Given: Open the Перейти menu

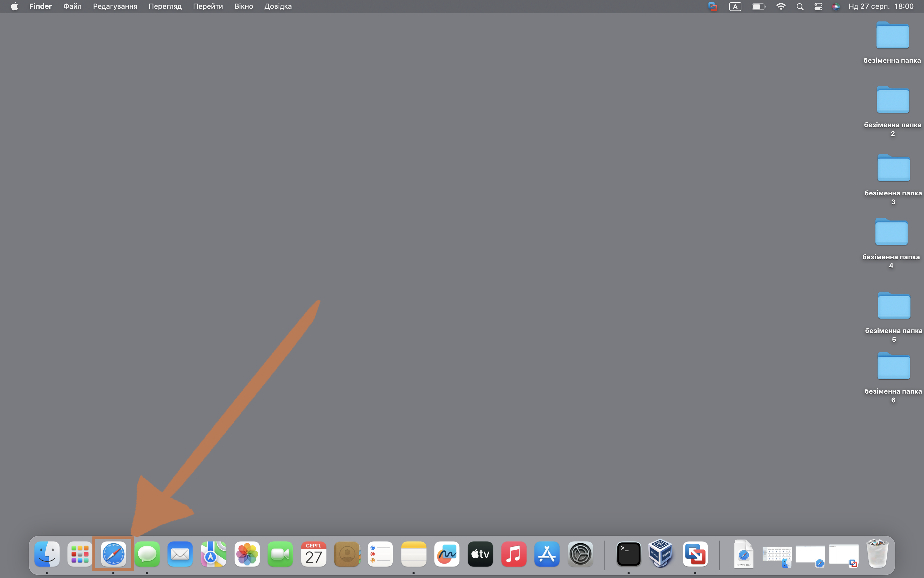Looking at the screenshot, I should pyautogui.click(x=208, y=7).
